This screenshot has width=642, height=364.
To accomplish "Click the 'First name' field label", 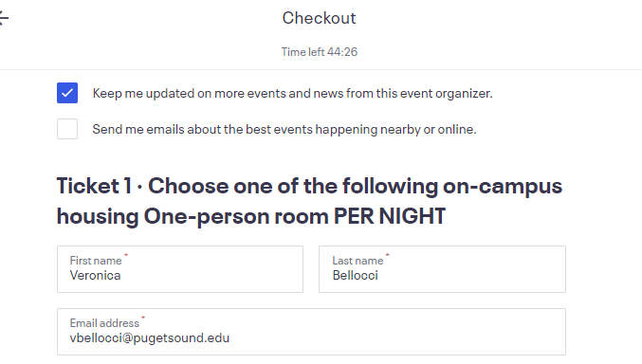I will (x=96, y=261).
